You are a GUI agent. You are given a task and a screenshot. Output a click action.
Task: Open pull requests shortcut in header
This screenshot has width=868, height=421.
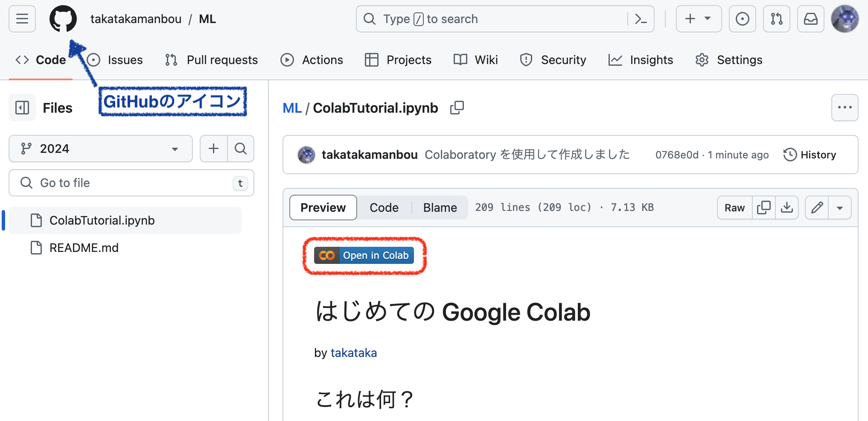pos(776,19)
